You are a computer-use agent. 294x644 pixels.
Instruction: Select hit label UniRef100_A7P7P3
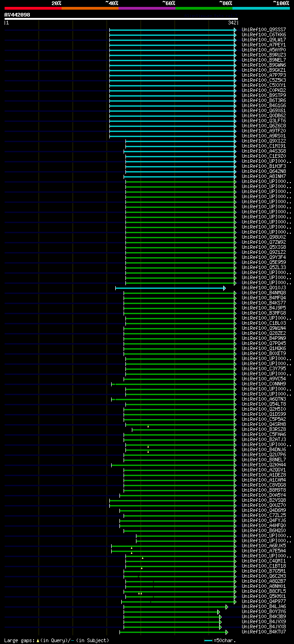pos(264,75)
